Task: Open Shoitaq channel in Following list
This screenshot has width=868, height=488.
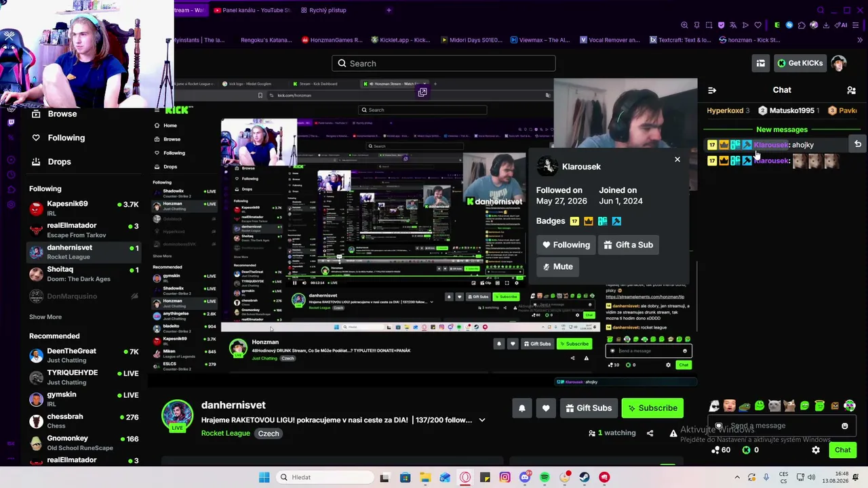Action: pyautogui.click(x=84, y=274)
